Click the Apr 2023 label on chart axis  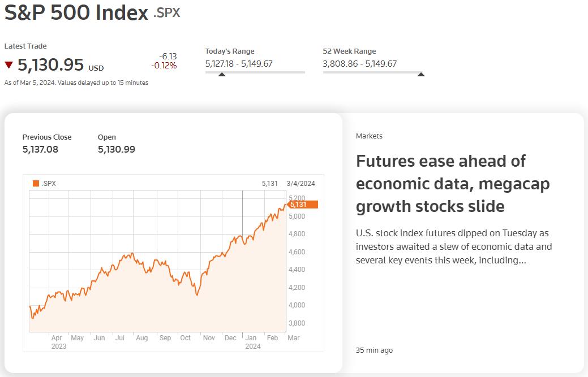pyautogui.click(x=58, y=342)
